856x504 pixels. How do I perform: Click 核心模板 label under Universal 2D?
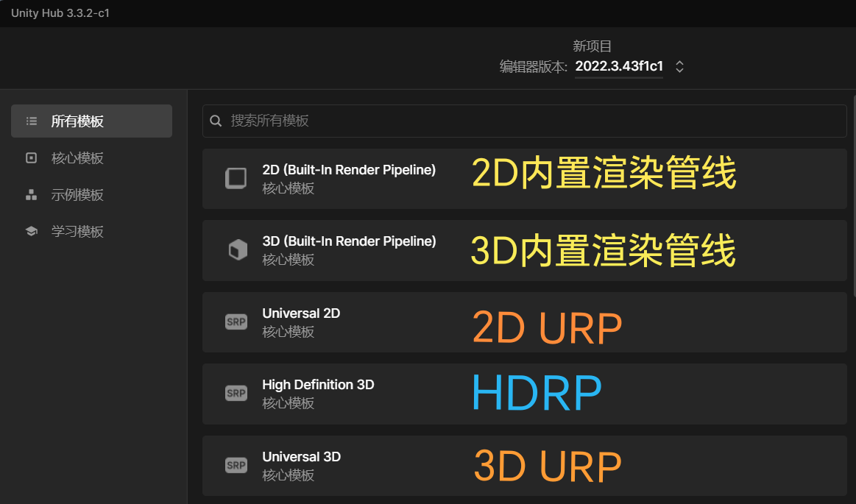pos(289,332)
